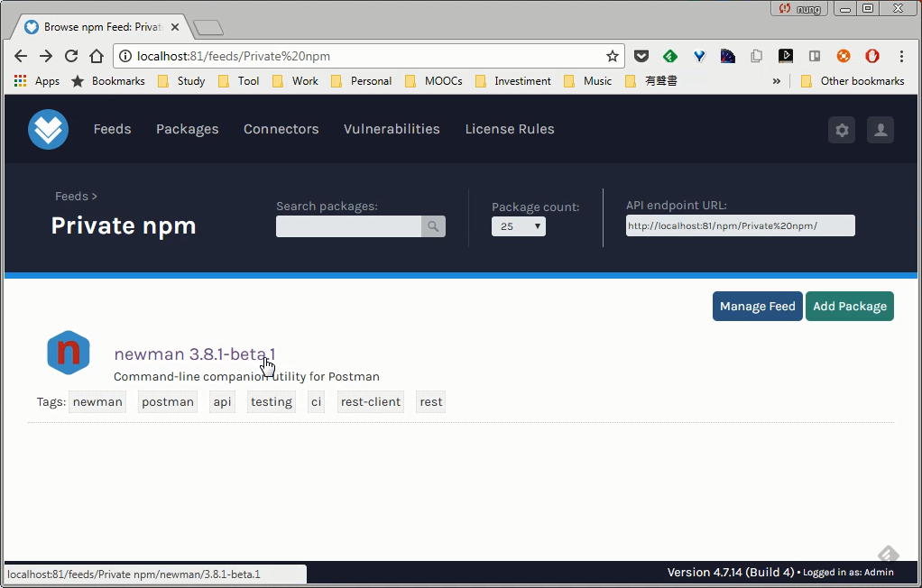Close the Browse npm Feed tab
This screenshot has width=922, height=588.
[x=175, y=27]
